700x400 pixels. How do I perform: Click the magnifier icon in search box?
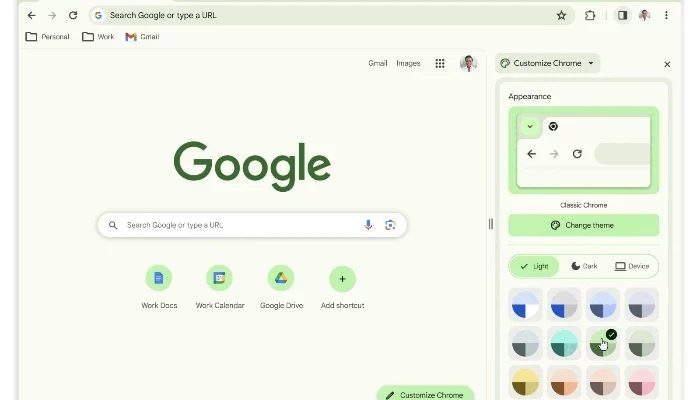click(x=113, y=225)
